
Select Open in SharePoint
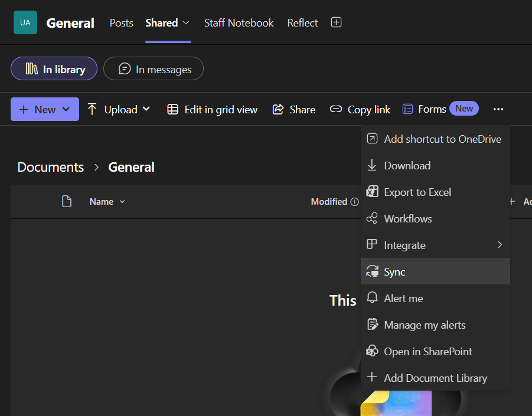point(428,351)
